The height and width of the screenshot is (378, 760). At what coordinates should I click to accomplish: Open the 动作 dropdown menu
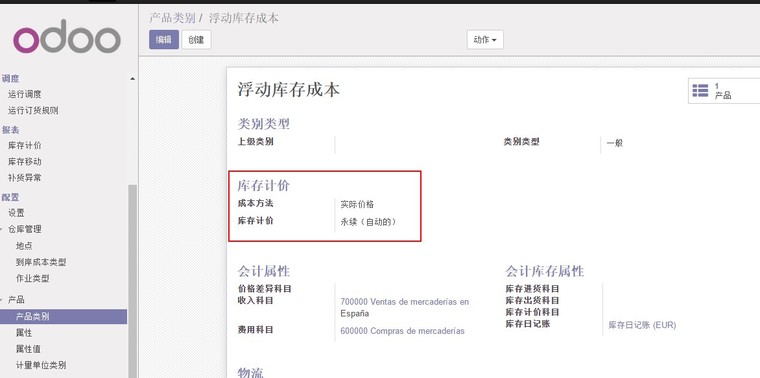click(485, 40)
